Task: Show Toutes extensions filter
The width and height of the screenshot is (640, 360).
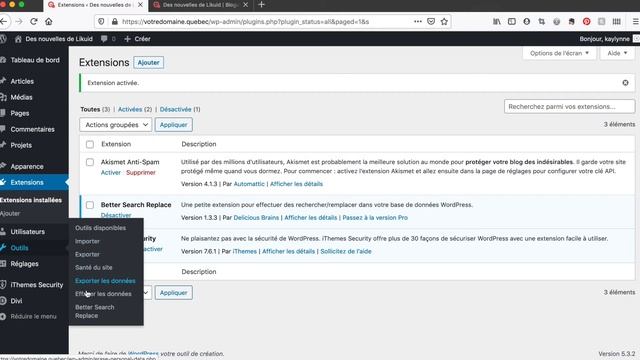Action: click(x=90, y=109)
